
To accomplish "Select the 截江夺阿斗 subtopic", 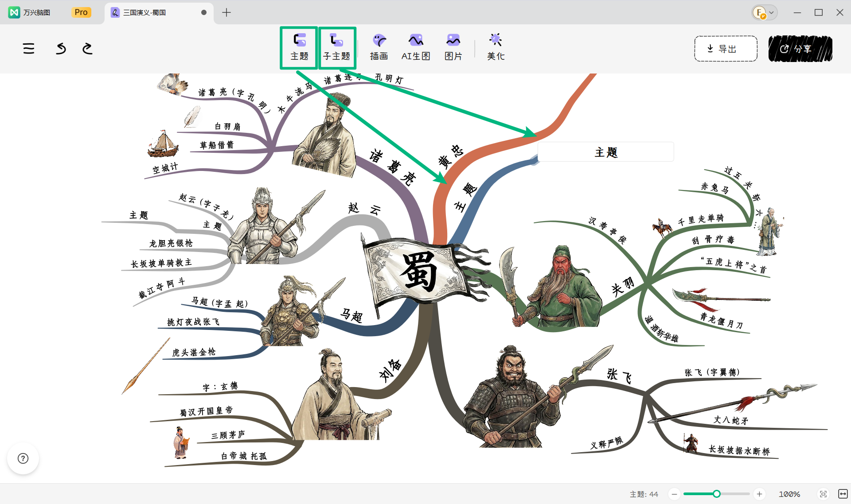I will click(162, 288).
